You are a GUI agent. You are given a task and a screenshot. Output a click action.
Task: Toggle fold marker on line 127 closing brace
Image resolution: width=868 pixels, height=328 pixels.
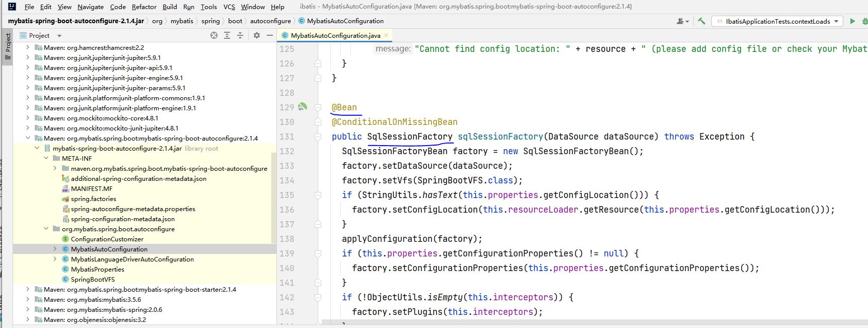(x=318, y=78)
